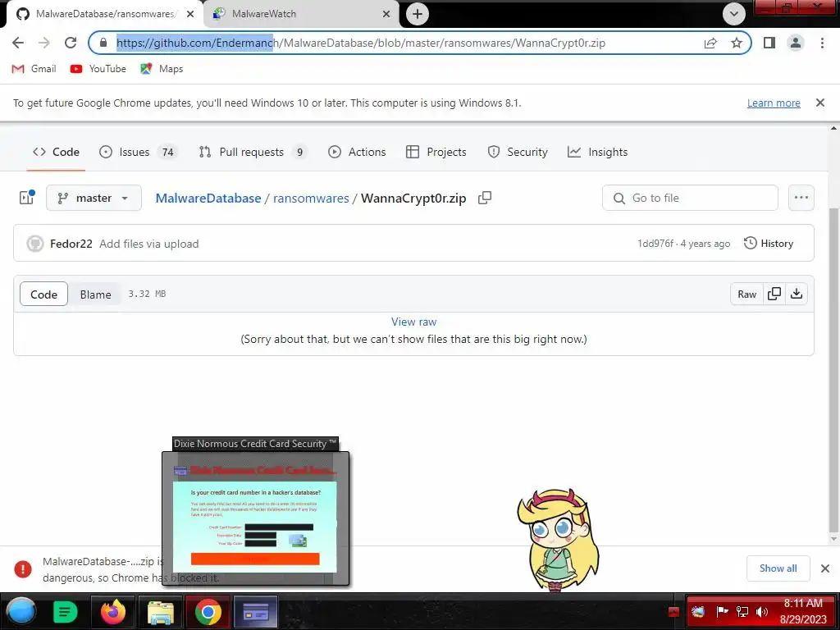Click Show all downloads button
The image size is (840, 630).
coord(778,568)
